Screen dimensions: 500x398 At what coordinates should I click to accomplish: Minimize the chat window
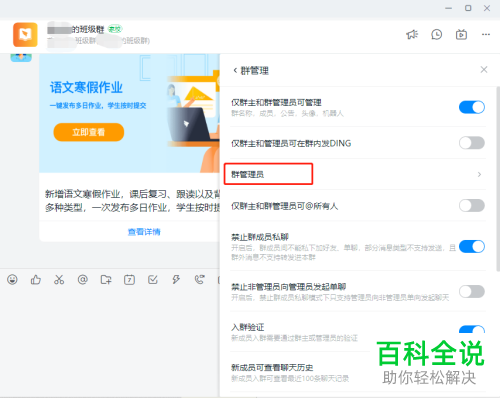tap(449, 8)
